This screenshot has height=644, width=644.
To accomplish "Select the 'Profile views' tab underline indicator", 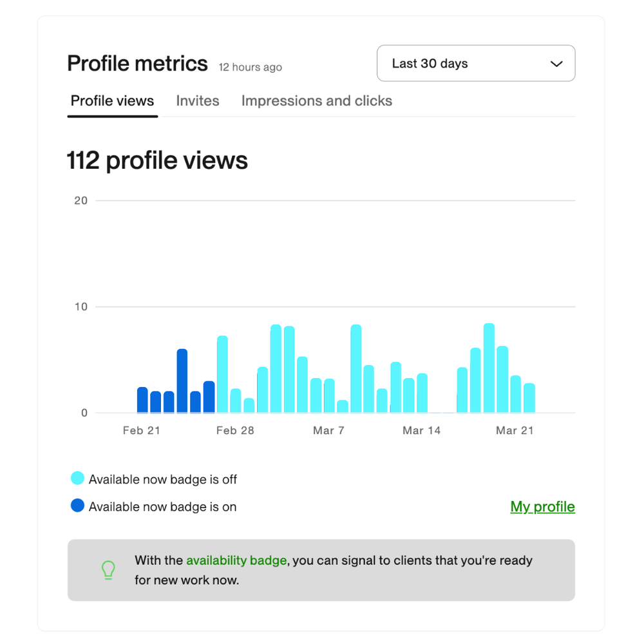I will click(x=112, y=116).
